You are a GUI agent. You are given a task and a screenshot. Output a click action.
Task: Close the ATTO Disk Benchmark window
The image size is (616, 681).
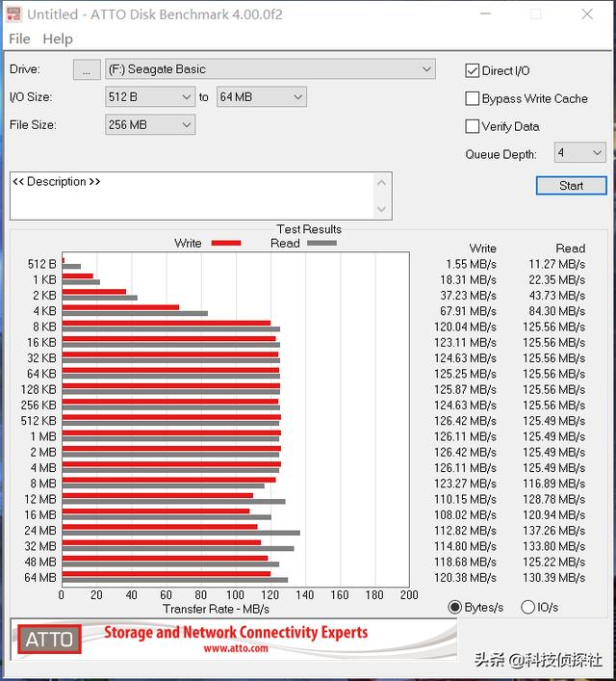click(x=587, y=13)
